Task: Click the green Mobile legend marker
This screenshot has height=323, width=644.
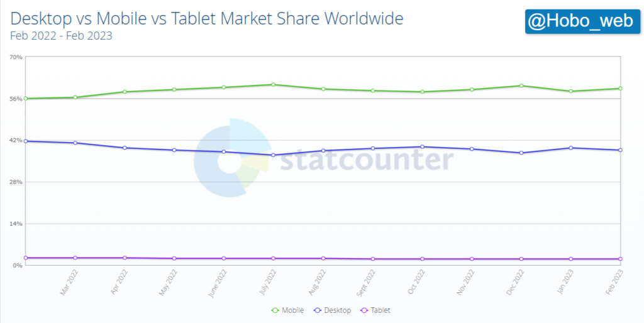Action: click(x=275, y=310)
